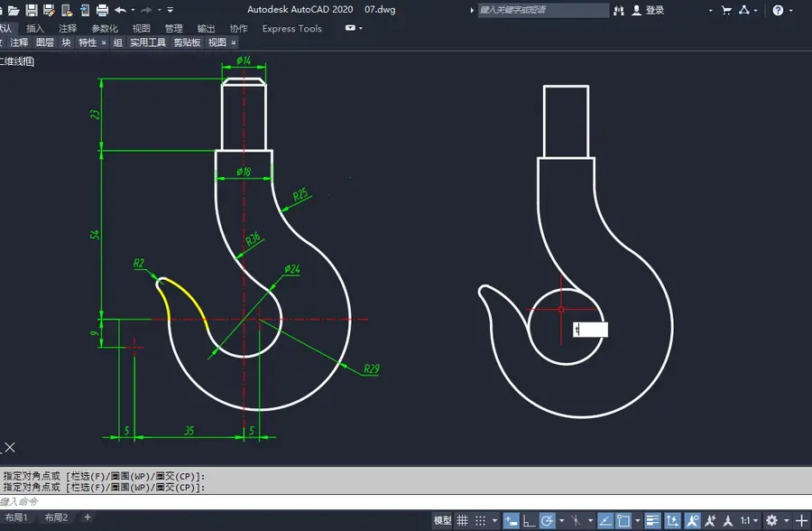
Task: Open the 1:1 annotation scale dropdown
Action: tap(749, 520)
